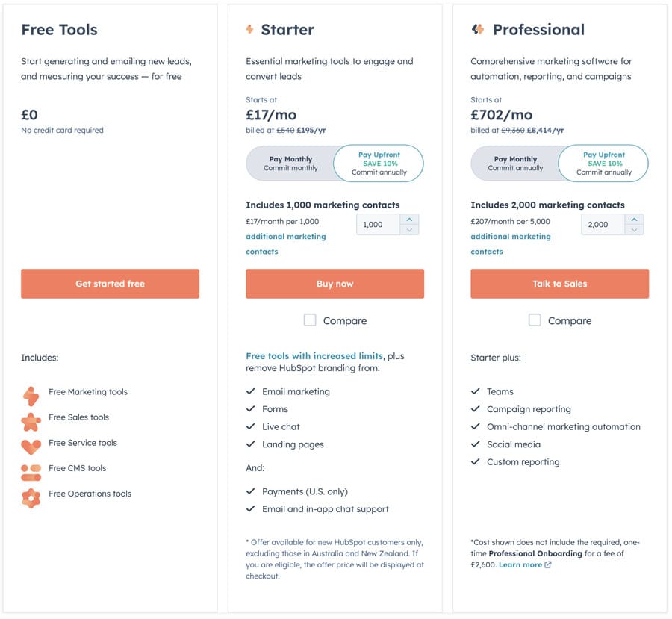The width and height of the screenshot is (672, 619).
Task: Click the Free Service tools heart icon
Action: (31, 447)
